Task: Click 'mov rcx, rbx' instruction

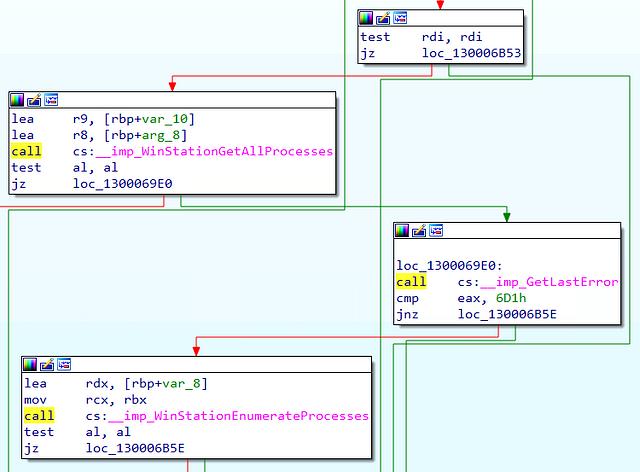Action: (x=85, y=400)
